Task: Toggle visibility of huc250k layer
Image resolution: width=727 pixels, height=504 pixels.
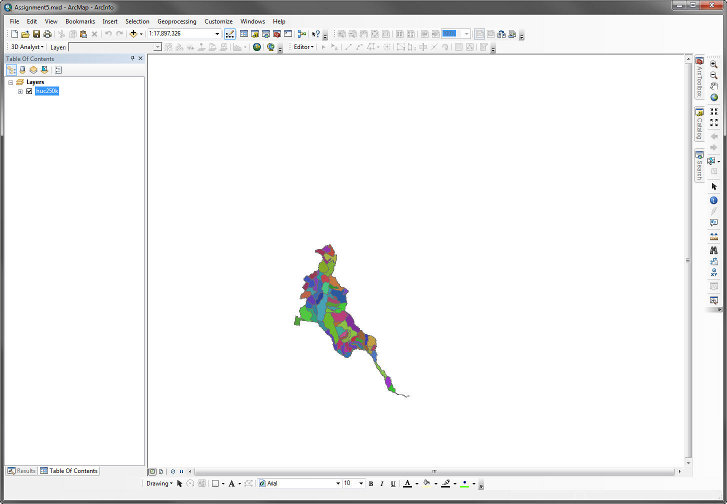Action: pos(29,91)
